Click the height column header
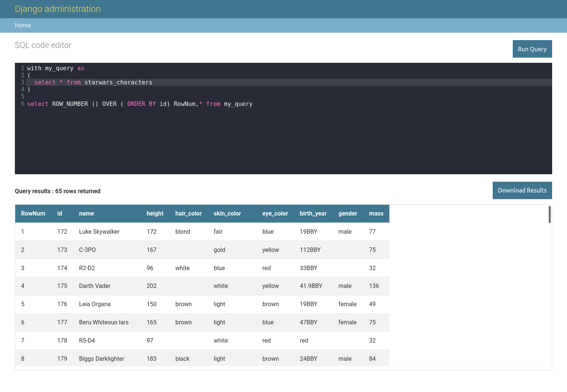The height and width of the screenshot is (392, 567). tap(155, 213)
